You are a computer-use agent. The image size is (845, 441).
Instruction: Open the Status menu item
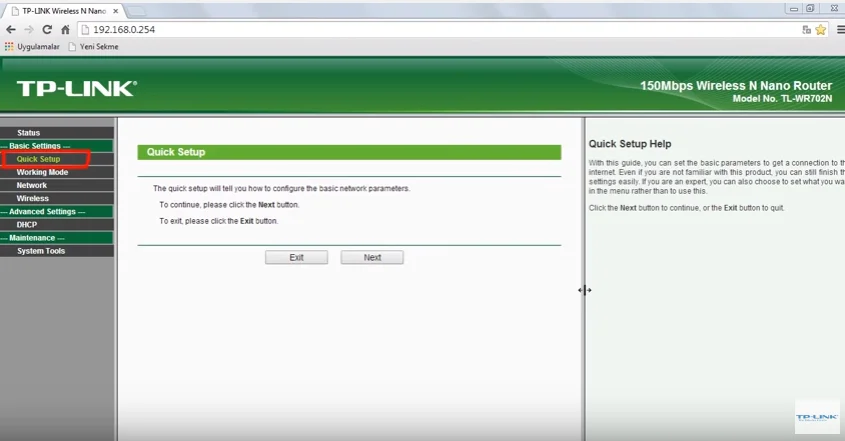pos(29,133)
